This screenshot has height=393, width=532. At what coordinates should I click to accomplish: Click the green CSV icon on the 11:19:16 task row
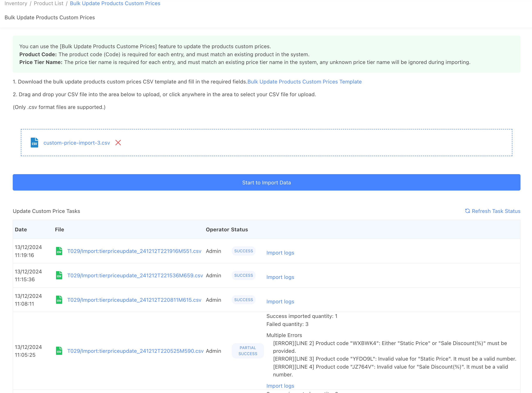pyautogui.click(x=59, y=251)
